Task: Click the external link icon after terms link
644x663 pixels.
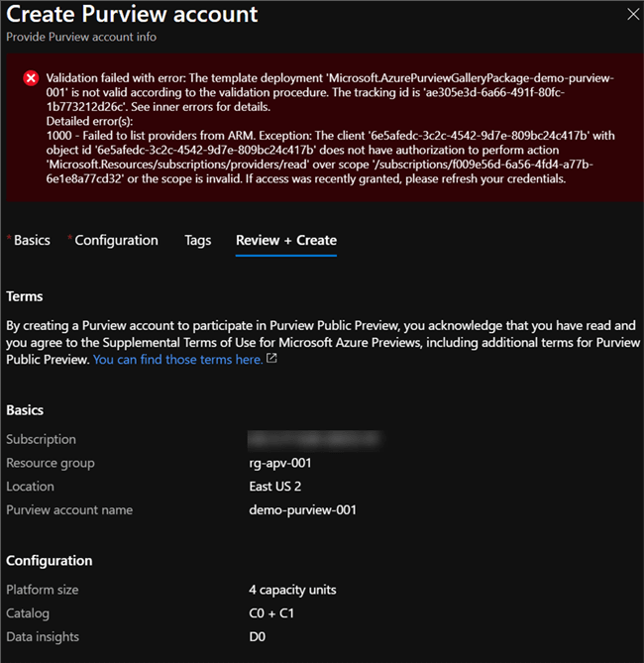Action: pyautogui.click(x=271, y=360)
